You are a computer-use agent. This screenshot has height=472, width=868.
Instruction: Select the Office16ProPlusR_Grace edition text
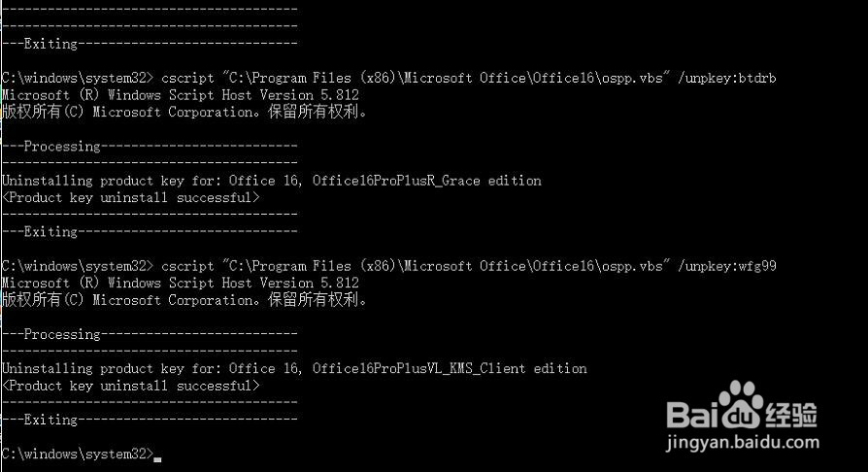(426, 181)
